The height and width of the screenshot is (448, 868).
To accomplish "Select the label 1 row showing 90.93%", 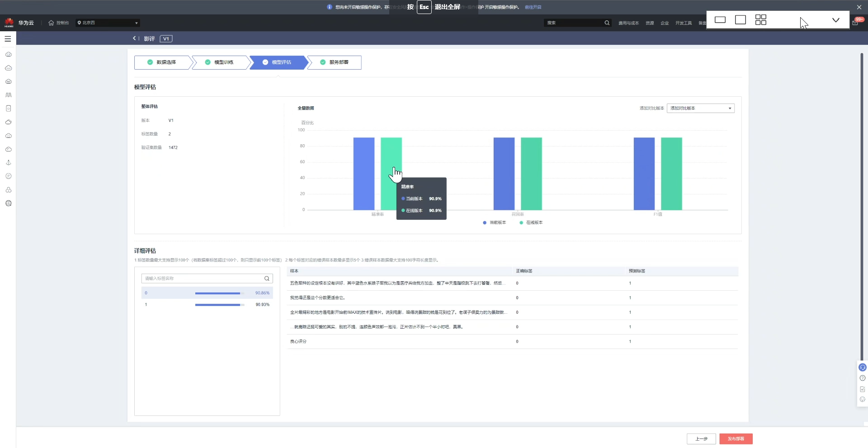I will click(x=207, y=305).
